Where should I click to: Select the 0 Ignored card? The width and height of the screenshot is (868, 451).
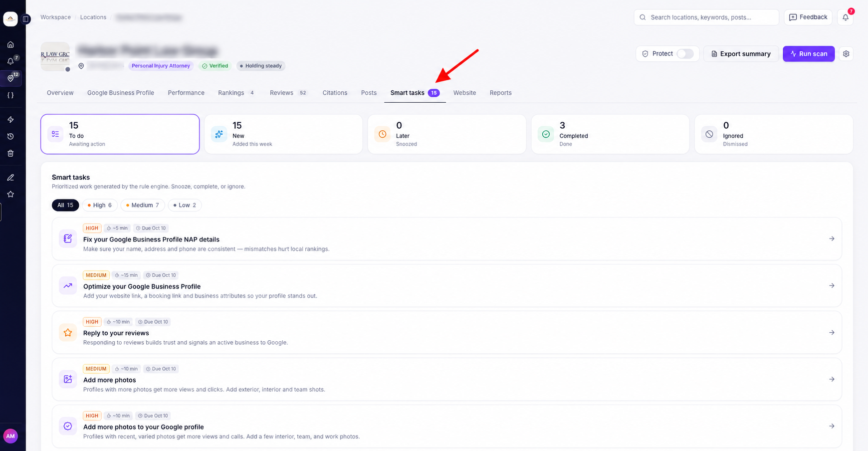(x=774, y=134)
